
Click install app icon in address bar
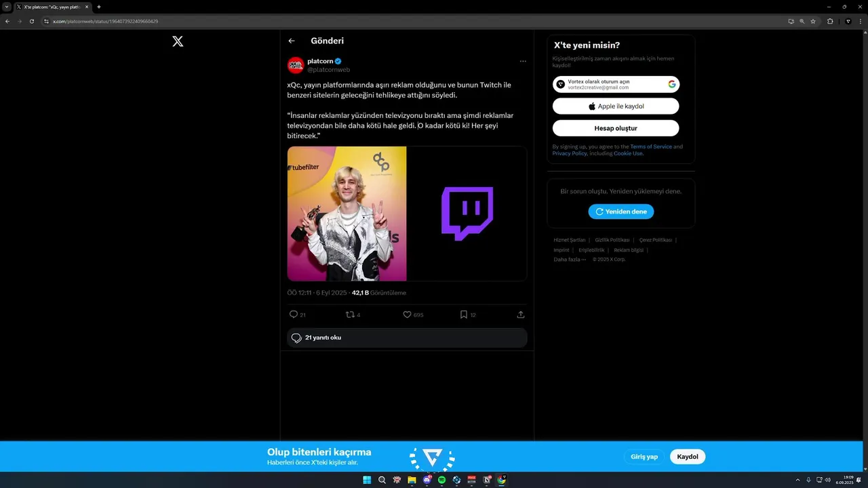(x=791, y=21)
